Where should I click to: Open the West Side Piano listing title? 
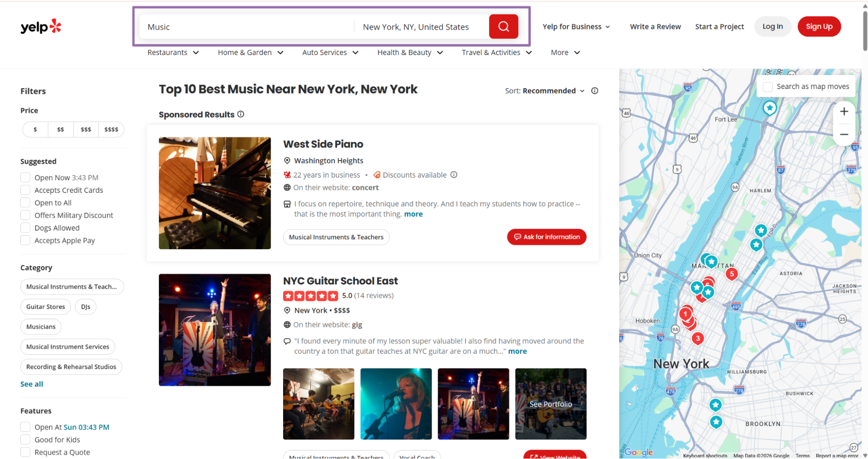[x=323, y=144]
